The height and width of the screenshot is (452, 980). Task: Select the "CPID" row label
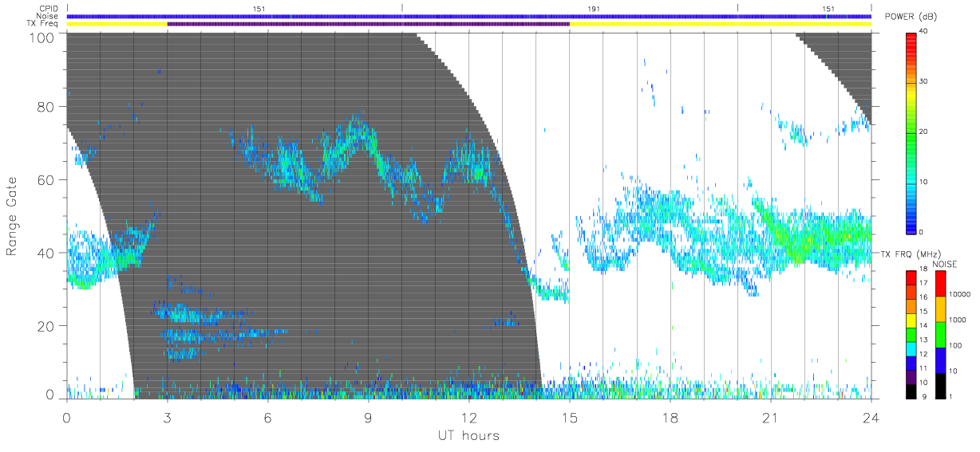pyautogui.click(x=50, y=9)
